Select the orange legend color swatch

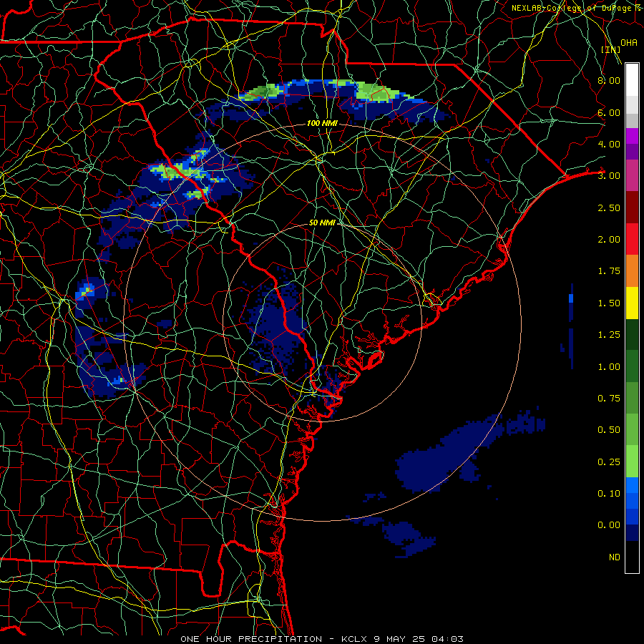coord(632,271)
